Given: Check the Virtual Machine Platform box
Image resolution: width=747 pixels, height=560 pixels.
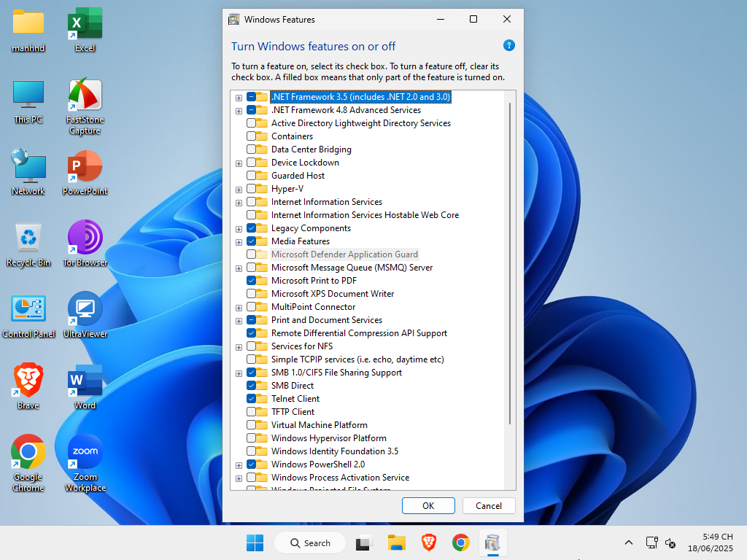Looking at the screenshot, I should tap(252, 425).
